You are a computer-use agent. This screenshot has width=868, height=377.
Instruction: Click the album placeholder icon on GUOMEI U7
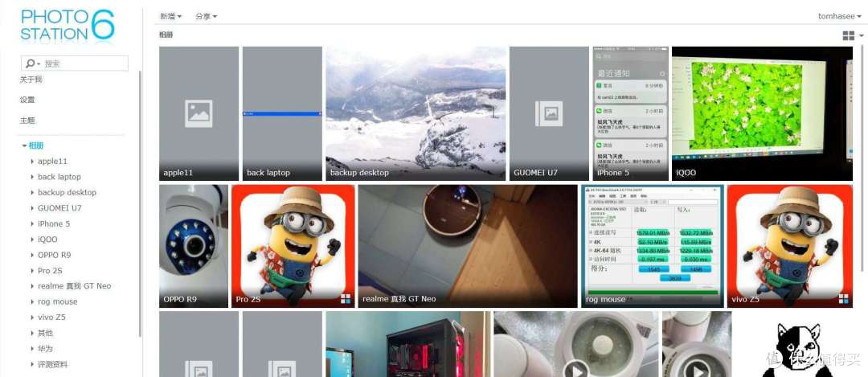(x=549, y=113)
